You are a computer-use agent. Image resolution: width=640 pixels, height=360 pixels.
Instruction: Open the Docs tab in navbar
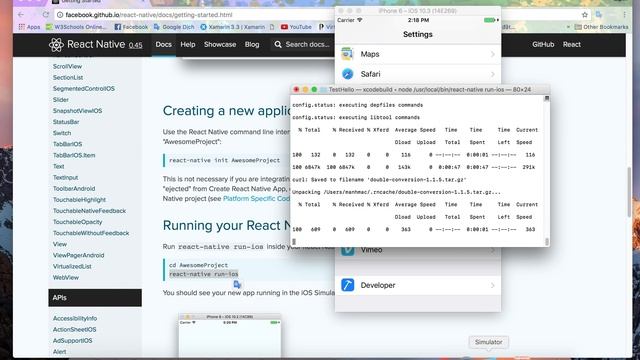tap(163, 44)
